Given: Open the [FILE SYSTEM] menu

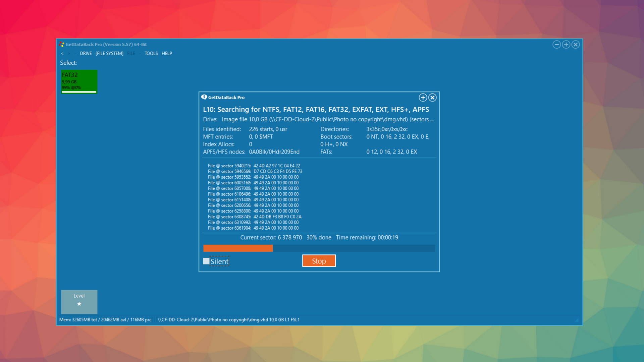Looking at the screenshot, I should coord(109,53).
